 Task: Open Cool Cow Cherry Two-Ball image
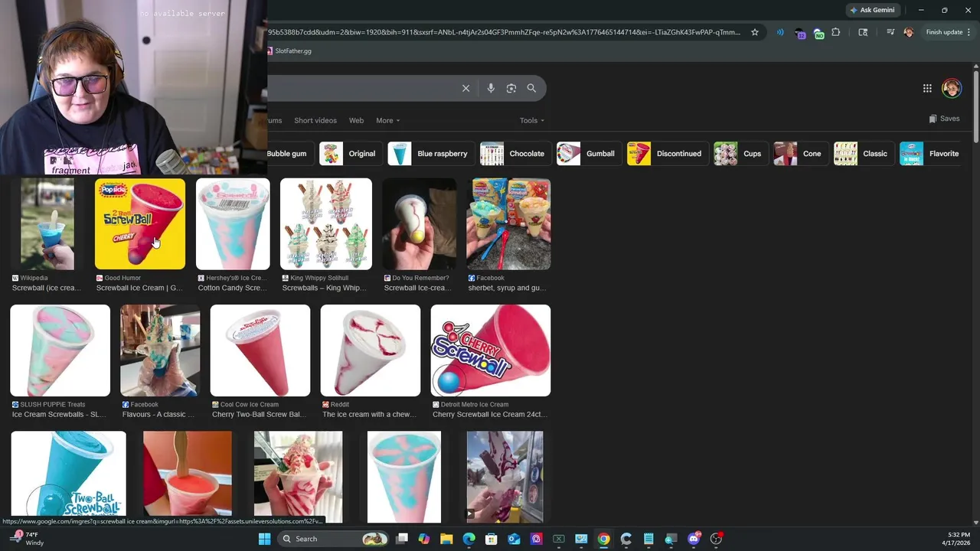click(x=260, y=350)
